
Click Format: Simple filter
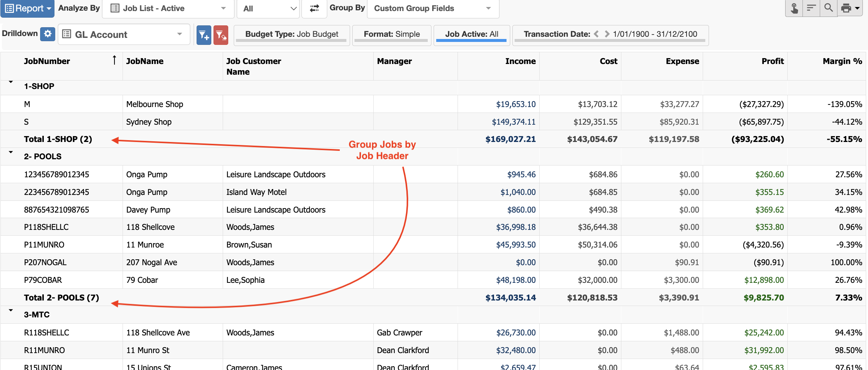(392, 35)
